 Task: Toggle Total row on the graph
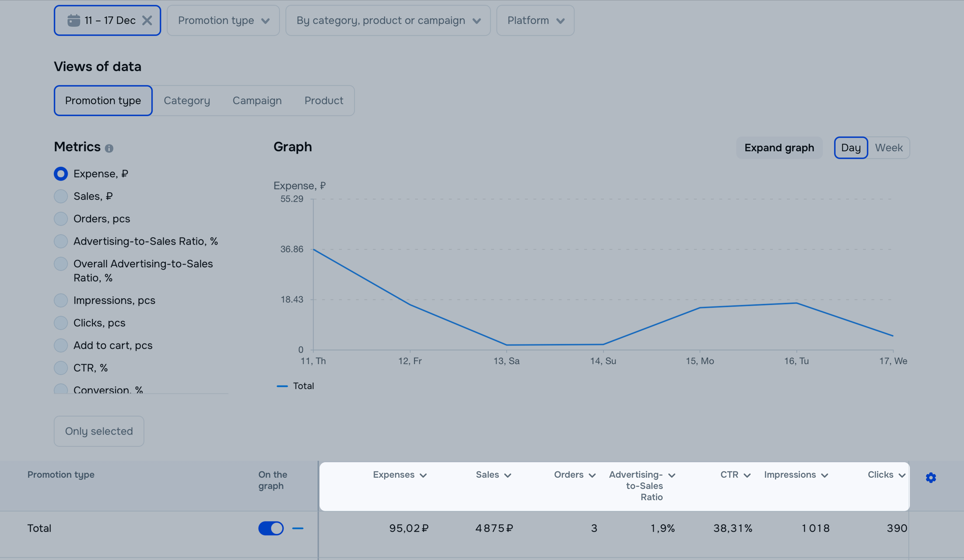(271, 528)
